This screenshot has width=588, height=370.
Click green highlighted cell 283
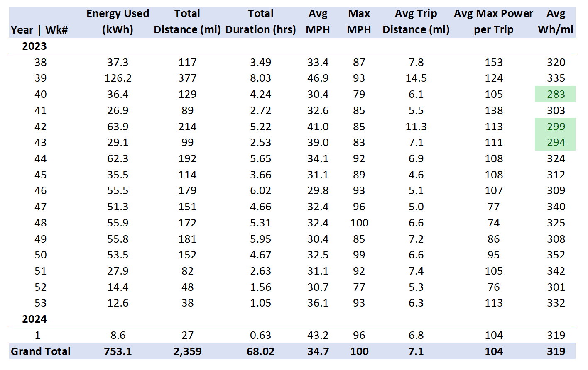coord(555,94)
